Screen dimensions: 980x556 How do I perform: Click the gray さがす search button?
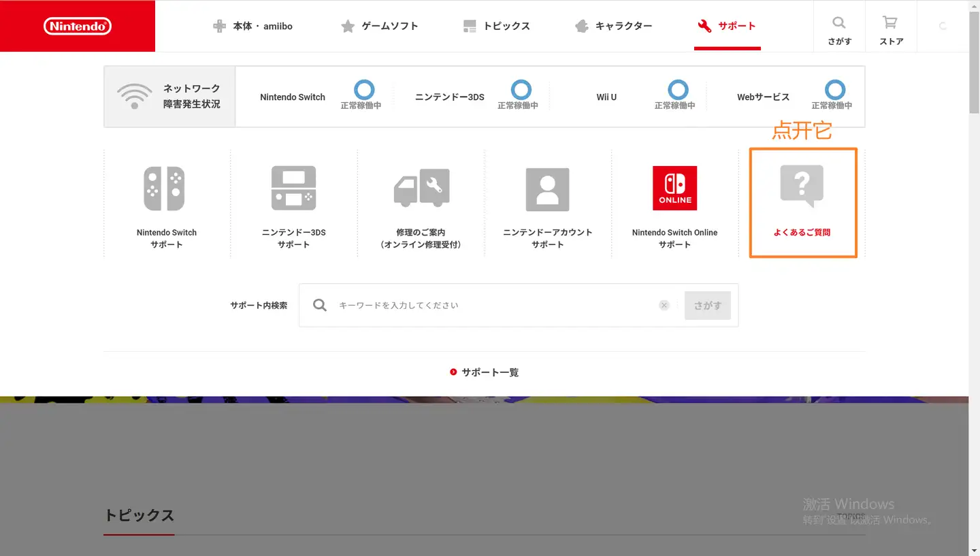708,306
